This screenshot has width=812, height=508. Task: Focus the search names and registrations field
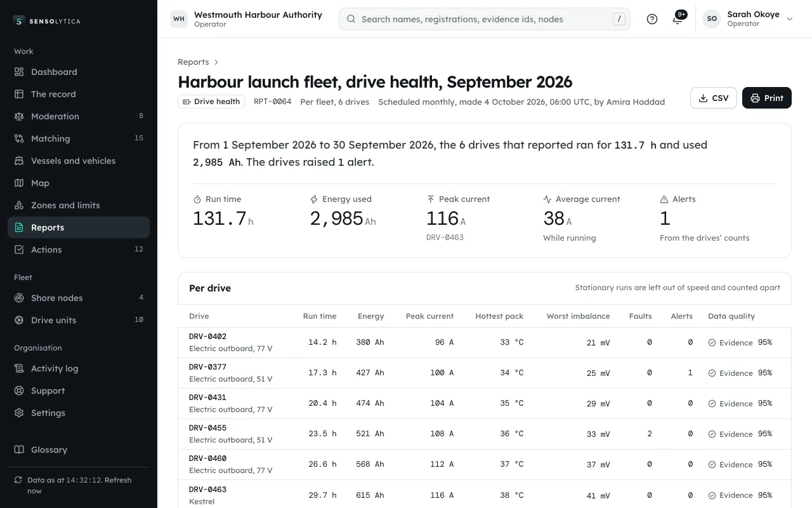tap(485, 19)
